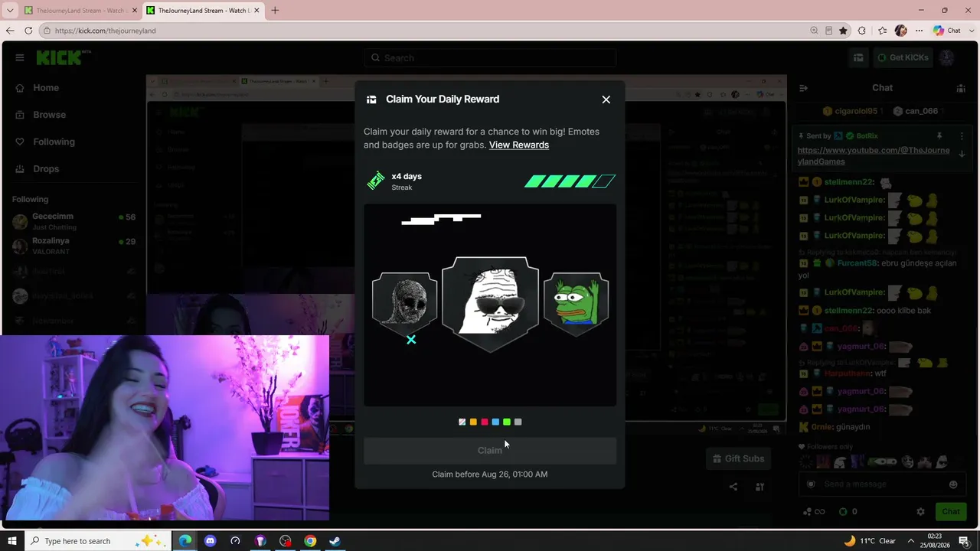Switch to the first TheJourneyLand browser tab

coord(80,11)
